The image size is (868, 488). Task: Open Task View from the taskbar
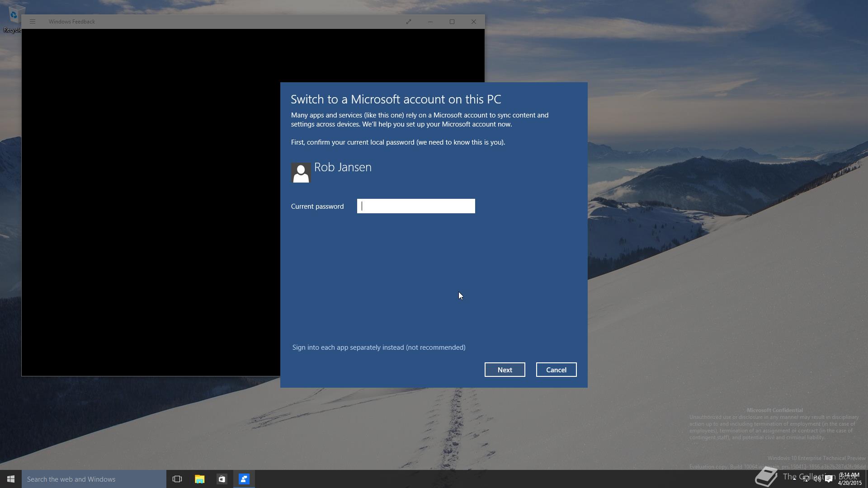[x=177, y=479]
